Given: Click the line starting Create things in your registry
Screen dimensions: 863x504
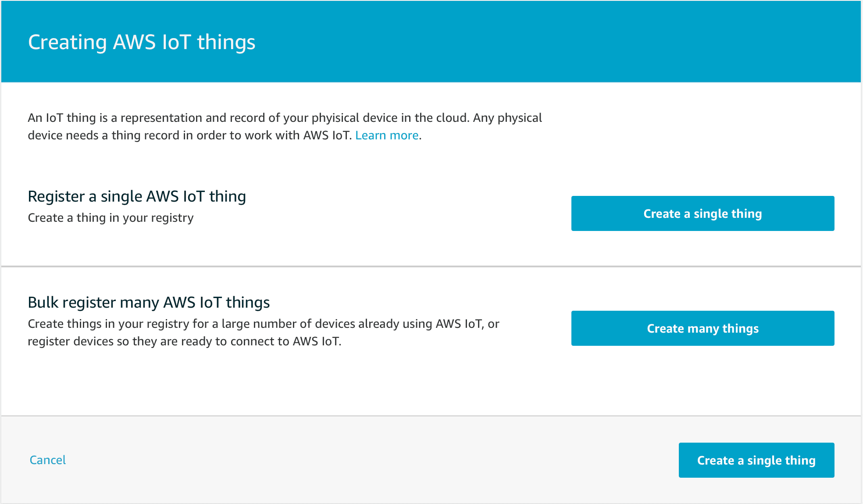Looking at the screenshot, I should click(x=263, y=324).
